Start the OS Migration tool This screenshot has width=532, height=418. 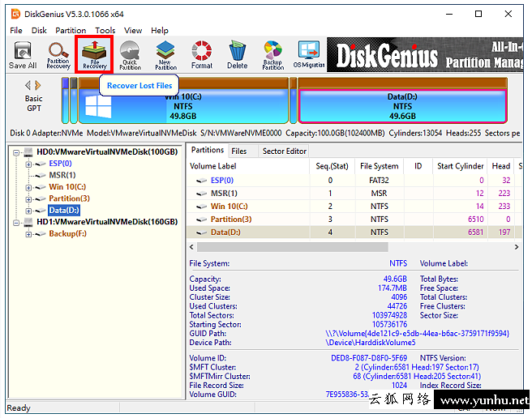309,55
